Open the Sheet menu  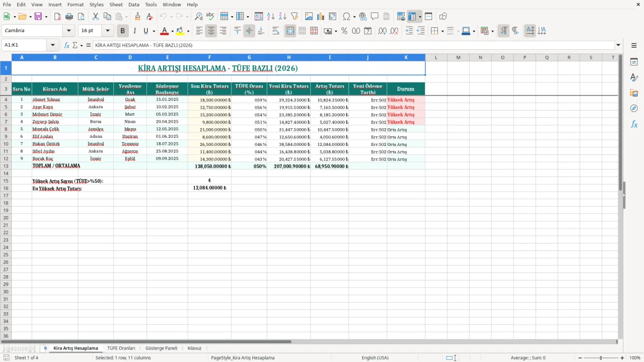point(116,4)
